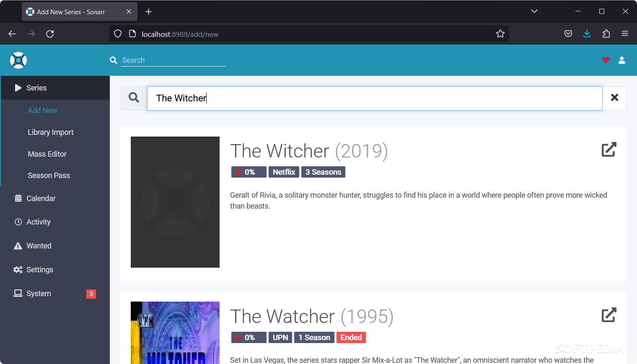
Task: Click the header Search input field
Action: [x=173, y=60]
